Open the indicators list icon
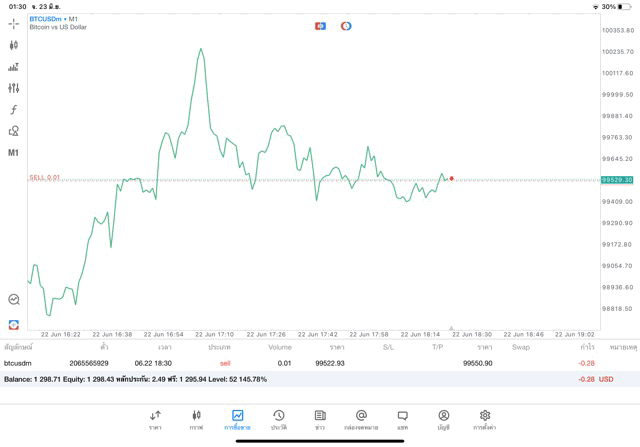 tap(14, 67)
